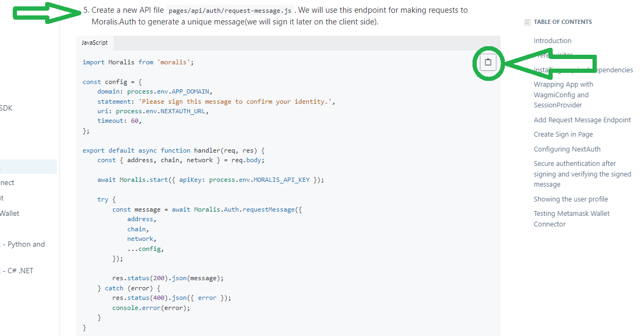Click the domain: process.env.APP_DOMAIN line
The image size is (644, 336).
[x=154, y=91]
